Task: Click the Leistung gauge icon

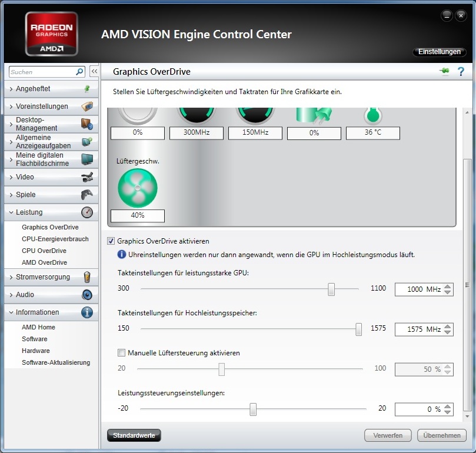Action: click(87, 212)
